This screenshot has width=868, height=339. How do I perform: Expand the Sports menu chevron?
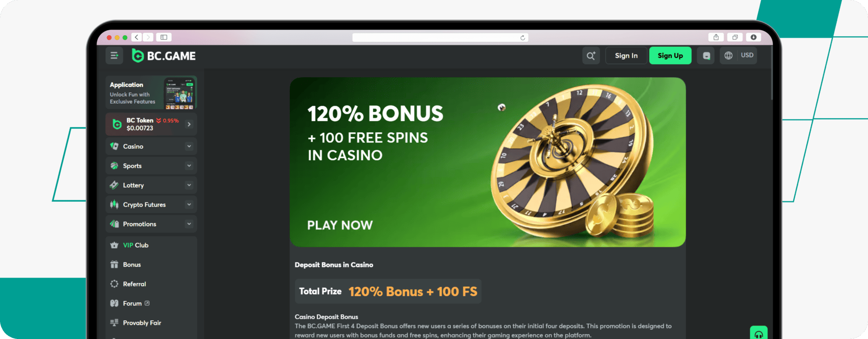coord(189,166)
